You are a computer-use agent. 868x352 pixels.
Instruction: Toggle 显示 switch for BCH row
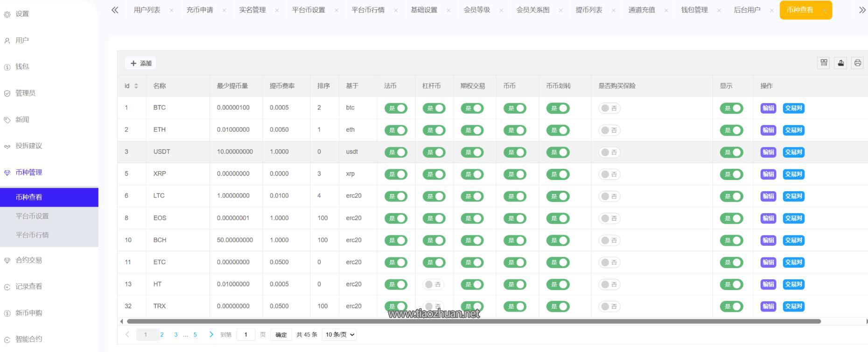[x=732, y=241]
